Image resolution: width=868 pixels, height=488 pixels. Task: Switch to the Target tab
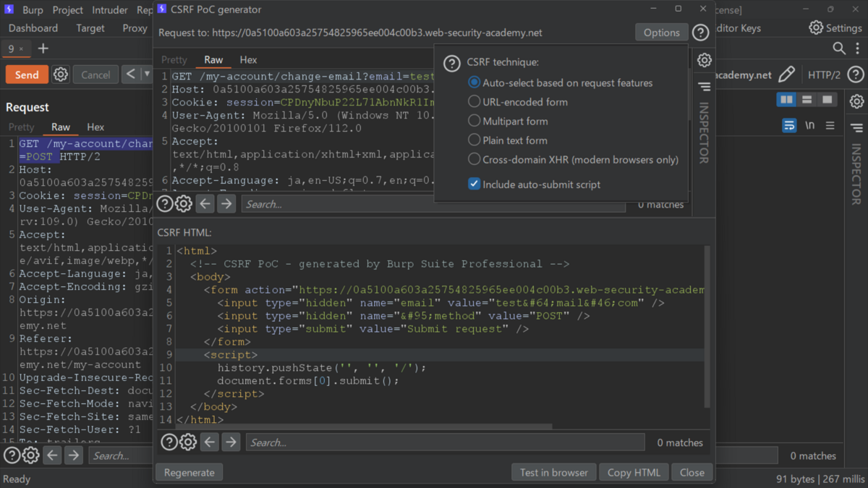point(90,28)
